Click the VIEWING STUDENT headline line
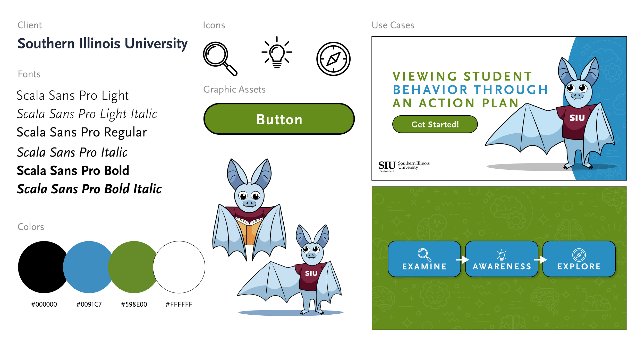This screenshot has width=644, height=362. point(462,76)
